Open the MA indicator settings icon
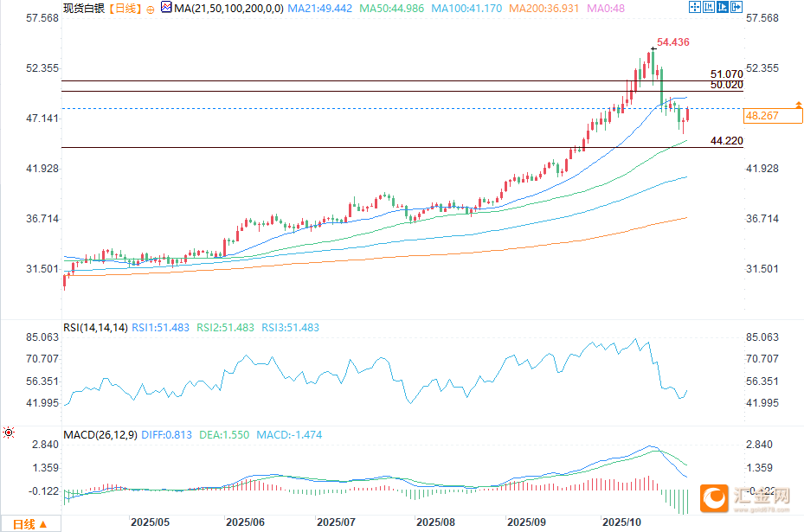Viewport: 804px width, 532px height. coord(166,7)
